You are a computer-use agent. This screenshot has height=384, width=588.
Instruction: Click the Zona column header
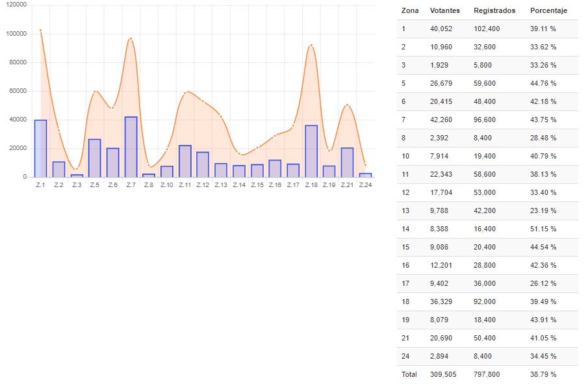tap(409, 11)
